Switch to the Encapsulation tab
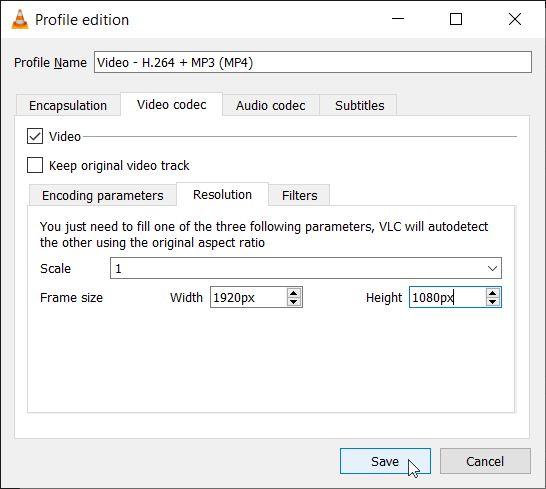Screen dimensions: 546x489 pyautogui.click(x=68, y=105)
